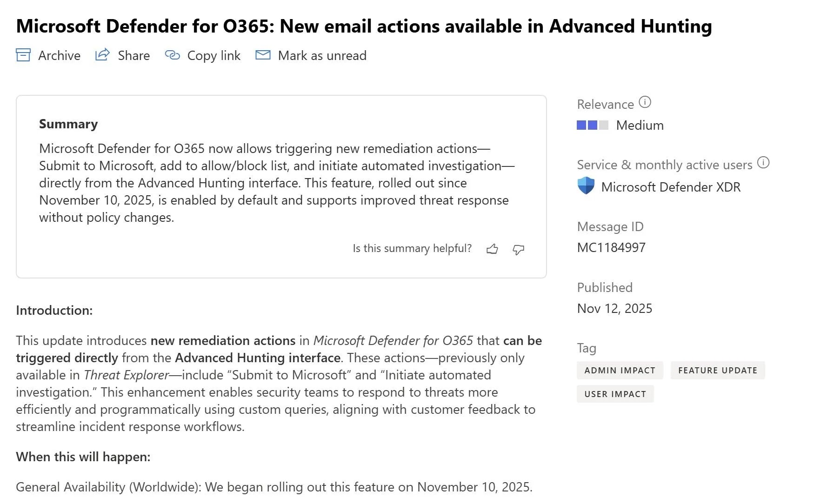Viewport: 814px width, 504px height.
Task: Click the Microsoft Defender XDR shield icon
Action: pos(586,186)
